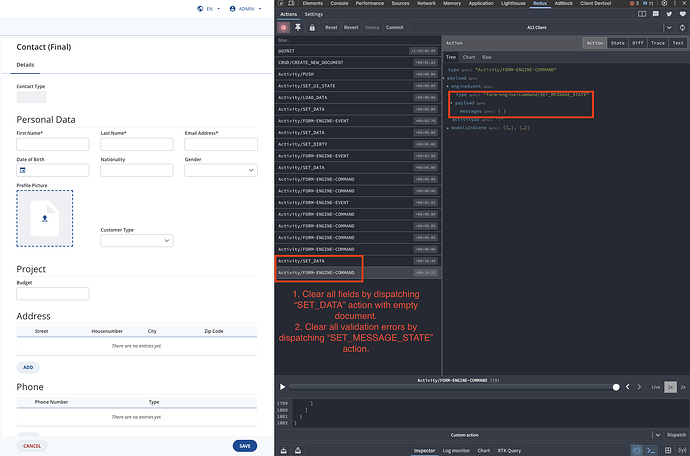
Task: Click the filter field above action list
Action: click(358, 40)
